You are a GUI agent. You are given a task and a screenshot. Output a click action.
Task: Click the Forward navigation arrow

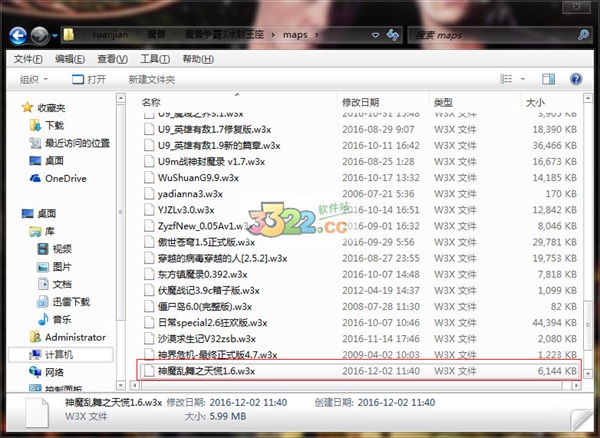point(40,36)
